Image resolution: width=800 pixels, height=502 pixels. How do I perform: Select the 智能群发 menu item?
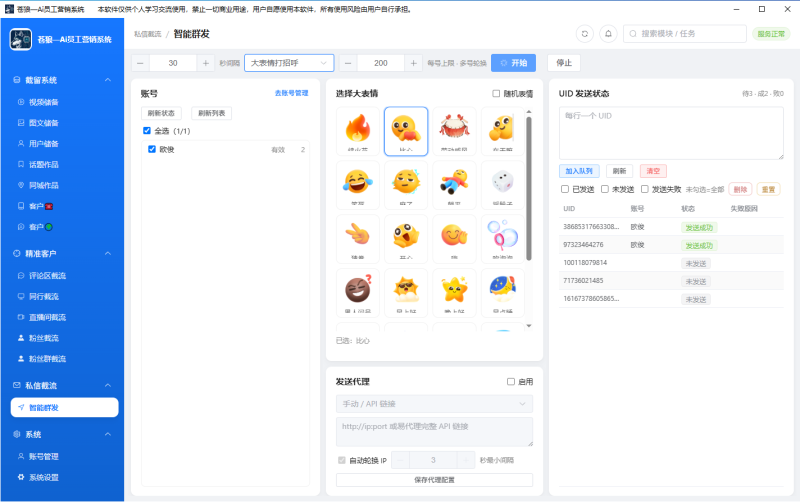(x=64, y=408)
